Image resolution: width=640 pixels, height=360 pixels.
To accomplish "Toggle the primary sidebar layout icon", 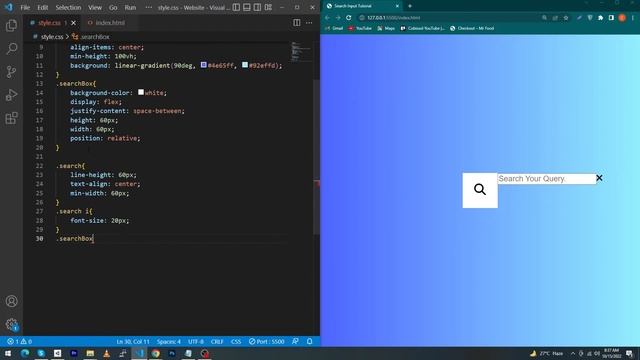I will point(236,7).
